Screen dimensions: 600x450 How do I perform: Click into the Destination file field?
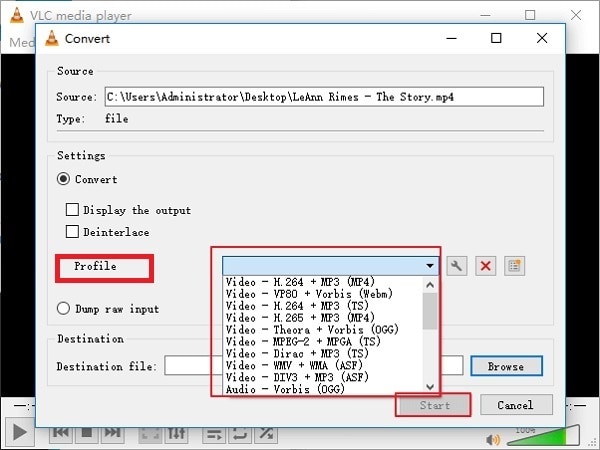coord(313,366)
